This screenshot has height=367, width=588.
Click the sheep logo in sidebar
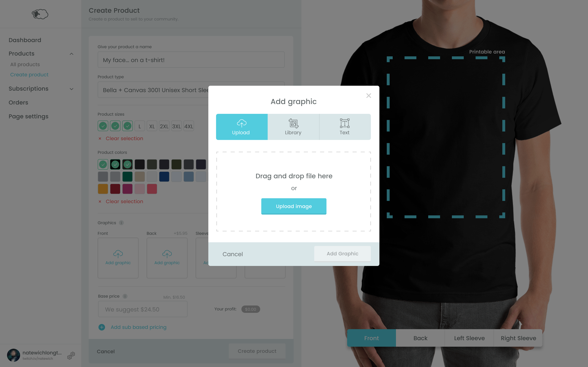[40, 14]
